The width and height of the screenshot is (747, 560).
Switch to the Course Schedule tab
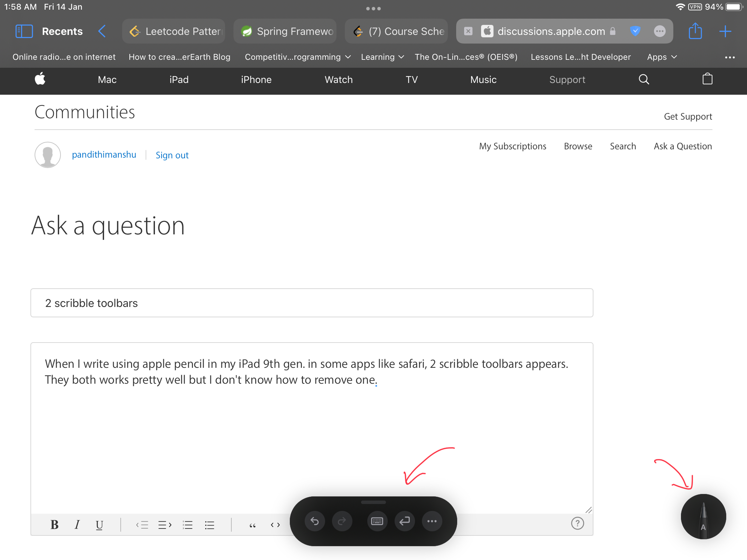point(396,31)
